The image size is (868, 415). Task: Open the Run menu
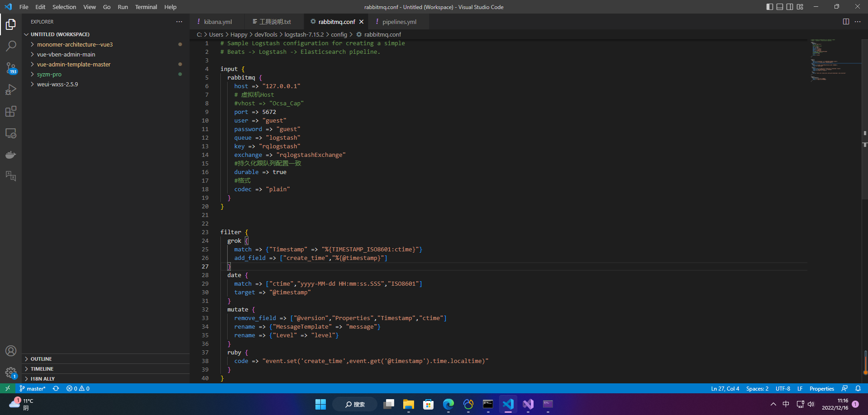click(123, 7)
